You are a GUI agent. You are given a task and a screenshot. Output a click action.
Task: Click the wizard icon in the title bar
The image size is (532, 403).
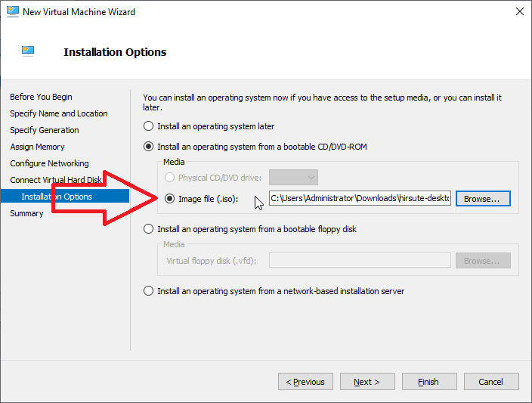pos(12,11)
